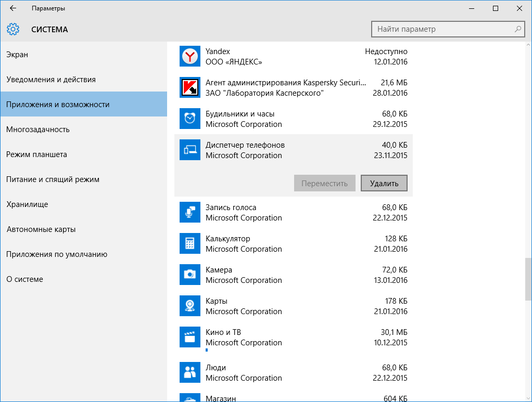Select Агент администрирования Kaspersky entry text

(x=286, y=83)
